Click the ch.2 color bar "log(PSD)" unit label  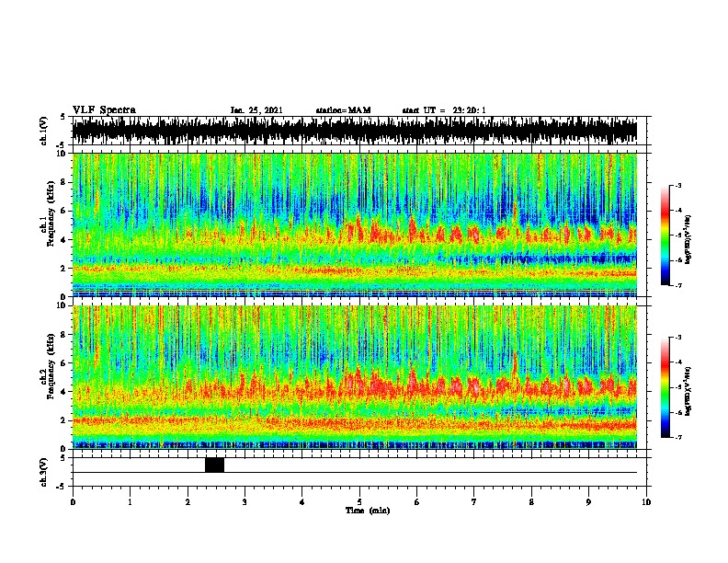point(688,391)
